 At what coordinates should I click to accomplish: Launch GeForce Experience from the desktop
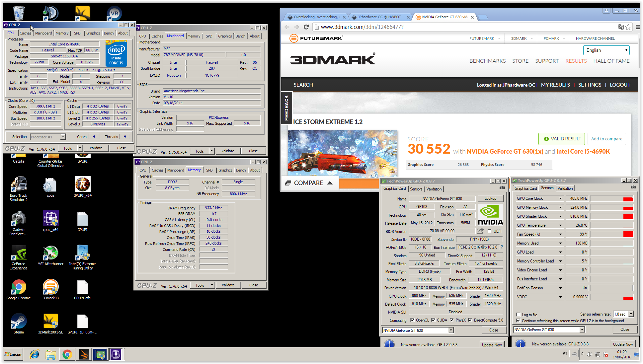click(x=19, y=257)
